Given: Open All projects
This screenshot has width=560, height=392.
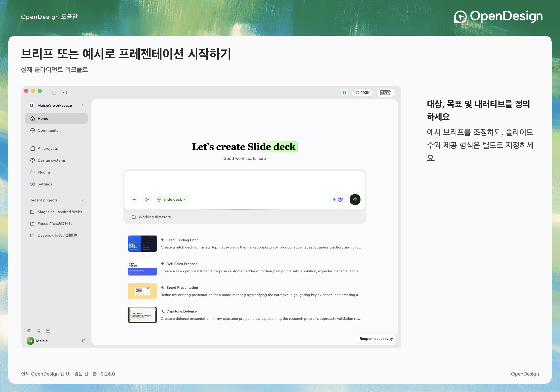Looking at the screenshot, I should (56, 148).
